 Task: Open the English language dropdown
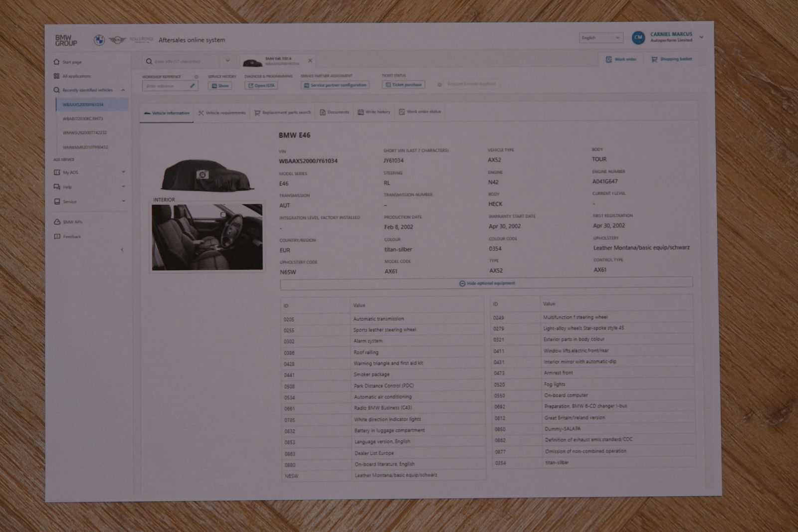coord(601,37)
